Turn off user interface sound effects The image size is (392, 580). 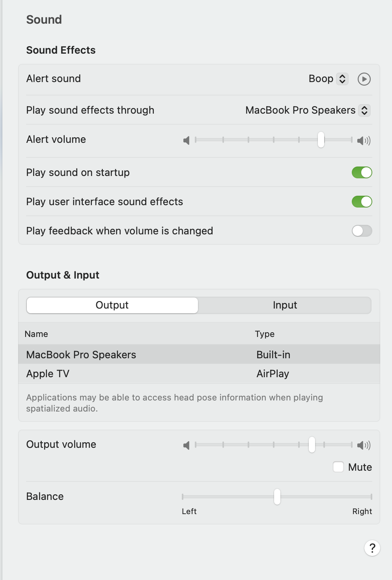[x=362, y=202]
